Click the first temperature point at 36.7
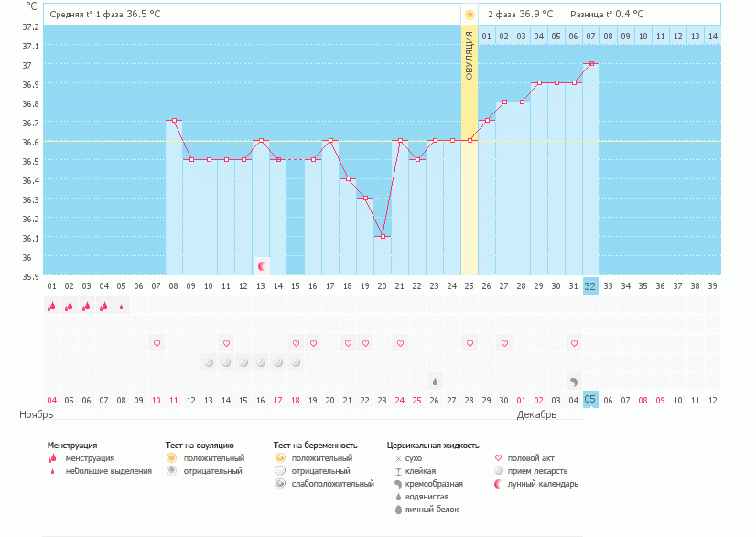This screenshot has width=756, height=537. 174,121
